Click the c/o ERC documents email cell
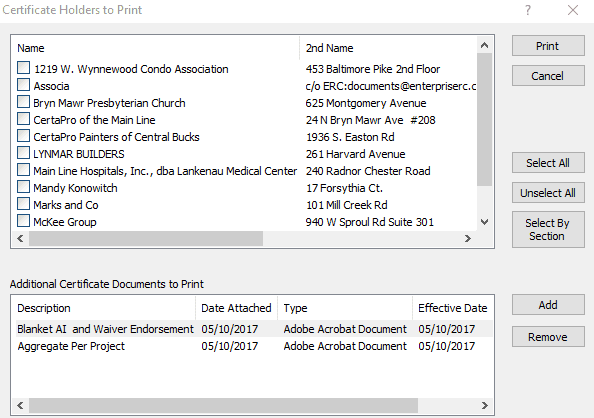Viewport: 594px width, 418px height. 391,86
